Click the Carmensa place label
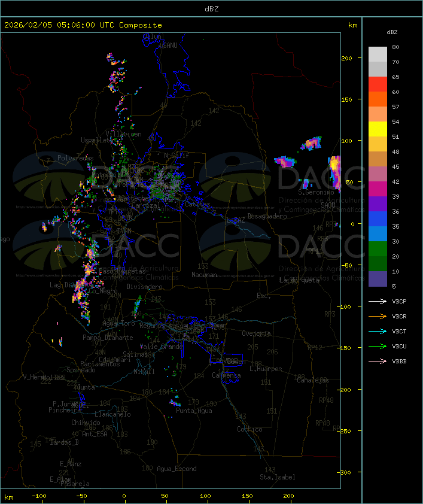This screenshot has width=423, height=504. coord(226,375)
